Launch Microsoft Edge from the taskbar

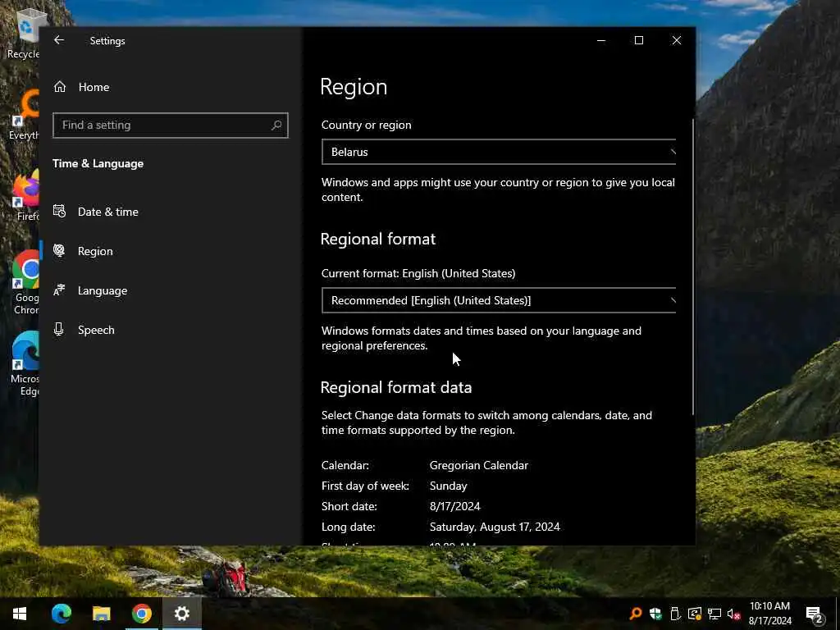61,614
